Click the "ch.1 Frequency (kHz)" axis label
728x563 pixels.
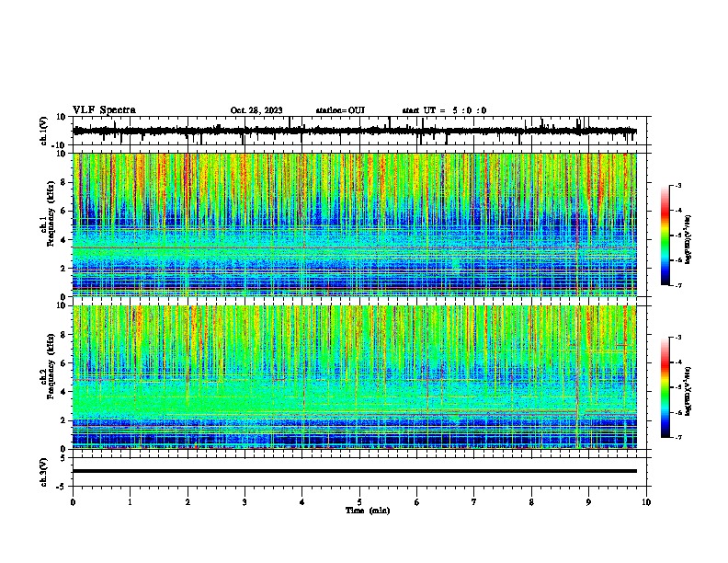point(47,213)
